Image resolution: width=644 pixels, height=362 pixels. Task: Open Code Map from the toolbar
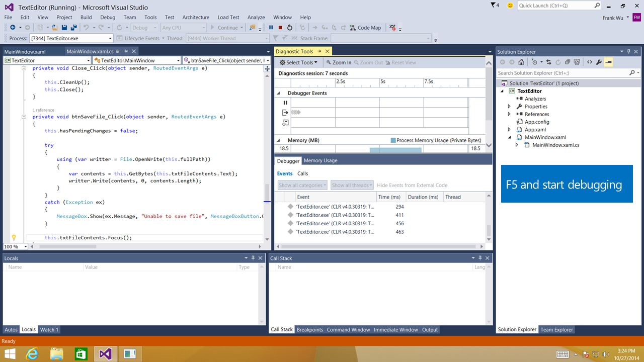(x=365, y=28)
